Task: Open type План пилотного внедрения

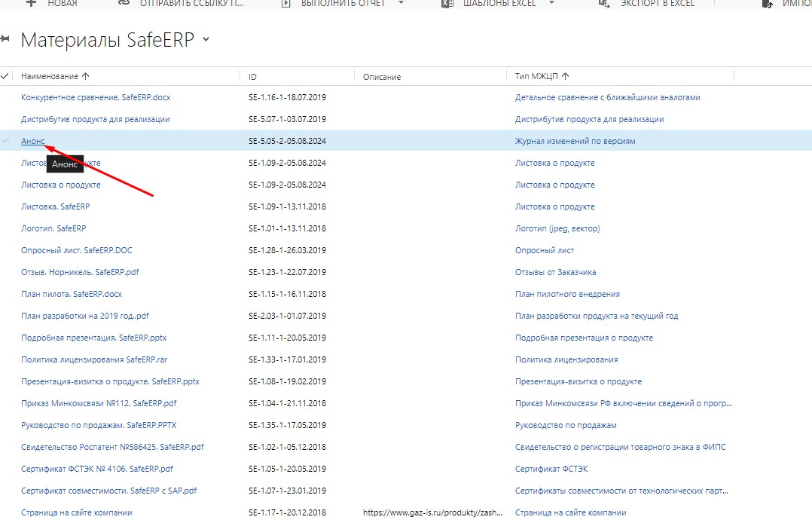Action: click(568, 294)
